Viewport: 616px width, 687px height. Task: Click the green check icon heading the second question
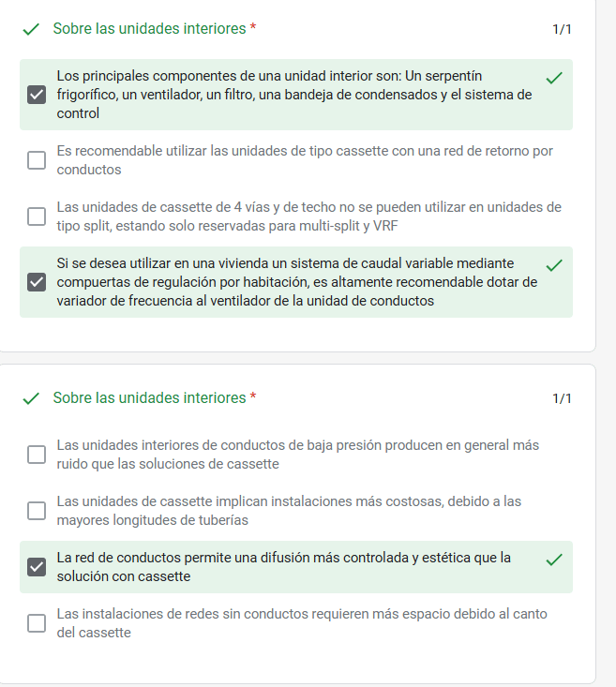31,398
